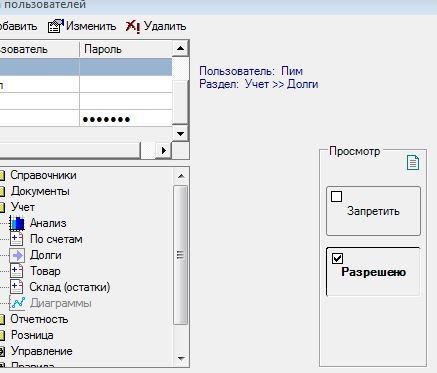Select Справочники in the tree

click(43, 175)
